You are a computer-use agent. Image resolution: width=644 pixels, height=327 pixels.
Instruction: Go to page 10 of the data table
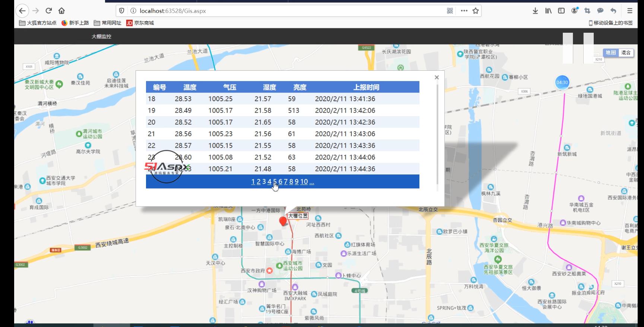[x=304, y=182]
